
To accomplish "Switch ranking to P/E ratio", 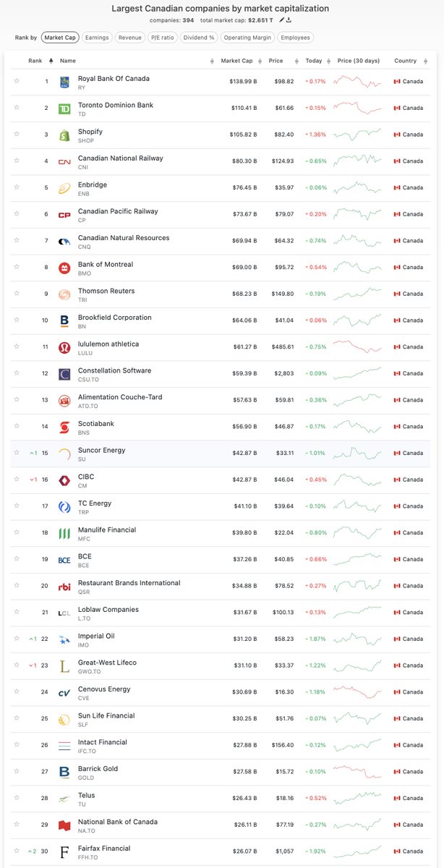I will click(163, 37).
